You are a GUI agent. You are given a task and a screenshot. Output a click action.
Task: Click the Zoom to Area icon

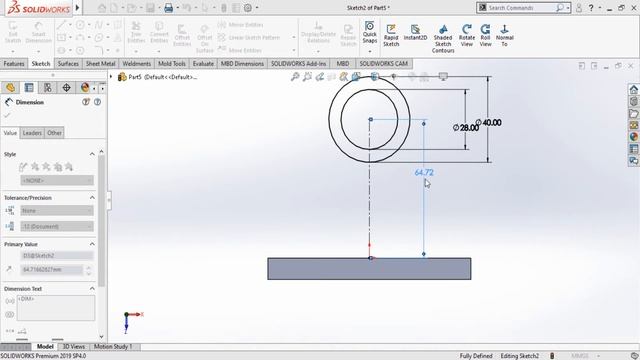pyautogui.click(x=307, y=76)
